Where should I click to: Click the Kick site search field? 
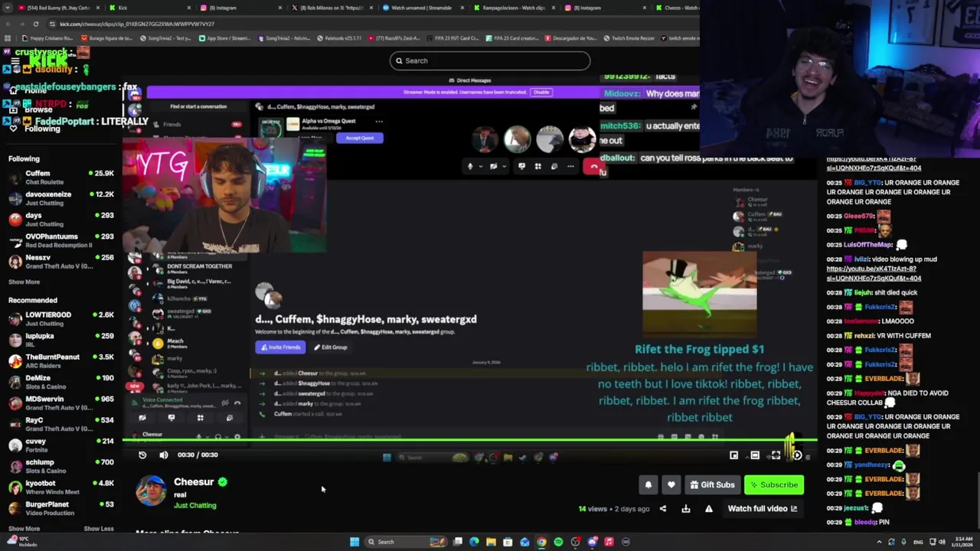[490, 60]
